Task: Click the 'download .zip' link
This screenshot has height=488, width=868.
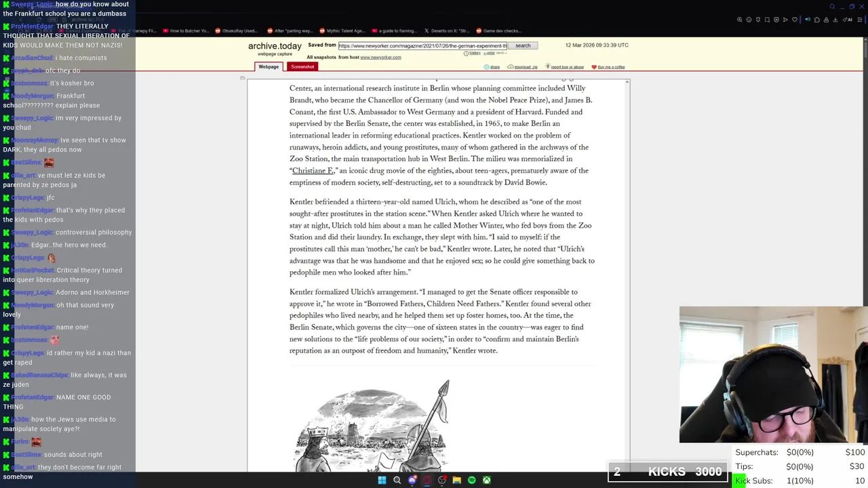Action: pyautogui.click(x=522, y=67)
